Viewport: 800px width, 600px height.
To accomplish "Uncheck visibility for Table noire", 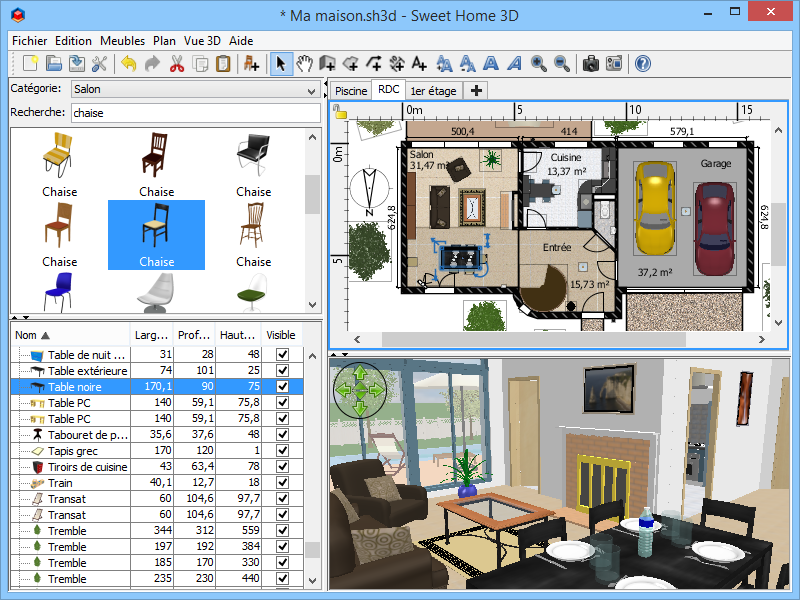I will 282,387.
